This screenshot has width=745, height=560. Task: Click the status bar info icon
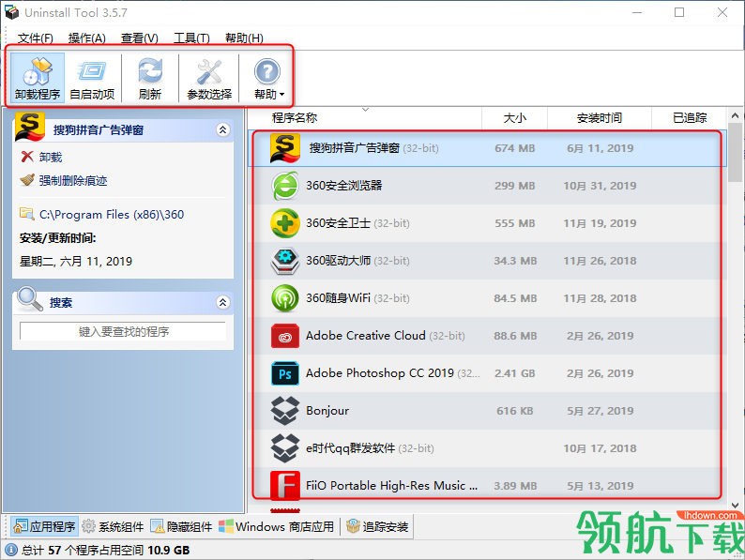click(11, 550)
